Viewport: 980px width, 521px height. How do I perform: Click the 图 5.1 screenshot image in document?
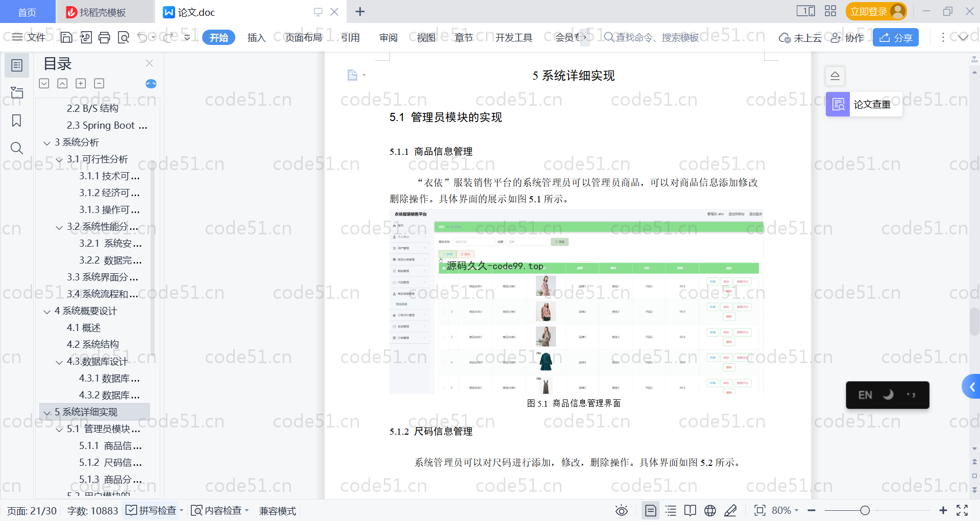click(576, 301)
